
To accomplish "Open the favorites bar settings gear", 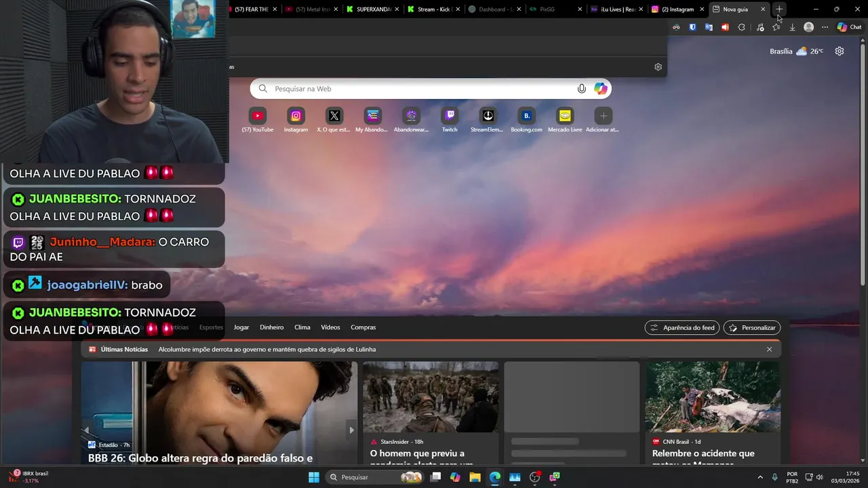I will (x=658, y=67).
